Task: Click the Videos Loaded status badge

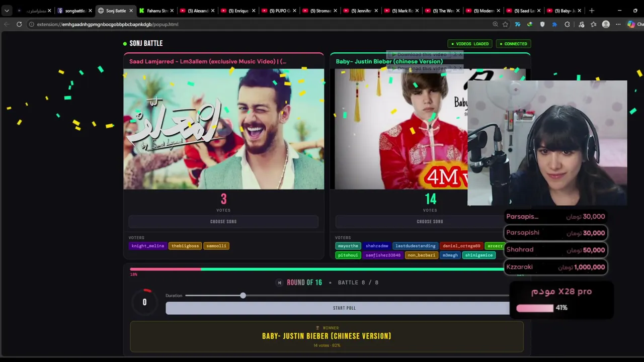Action: pyautogui.click(x=470, y=44)
